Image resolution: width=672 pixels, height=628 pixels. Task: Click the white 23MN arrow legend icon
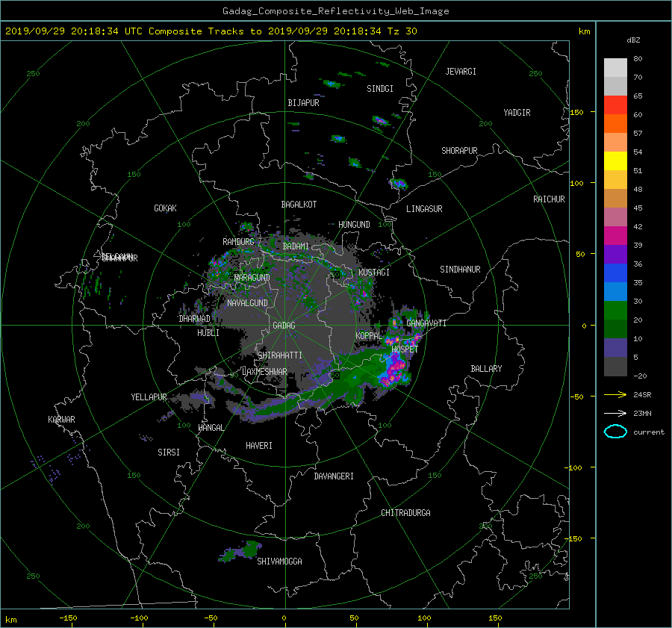point(615,413)
